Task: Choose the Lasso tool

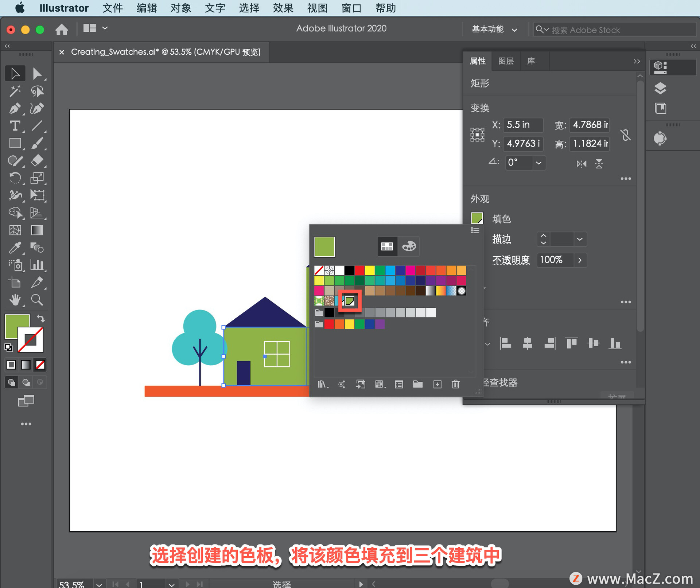Action: (37, 91)
